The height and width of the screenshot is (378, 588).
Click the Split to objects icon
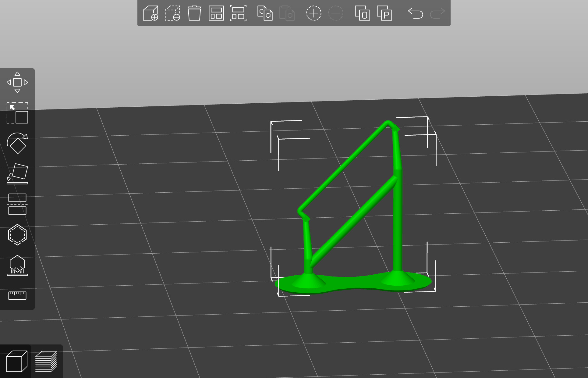[x=362, y=13]
